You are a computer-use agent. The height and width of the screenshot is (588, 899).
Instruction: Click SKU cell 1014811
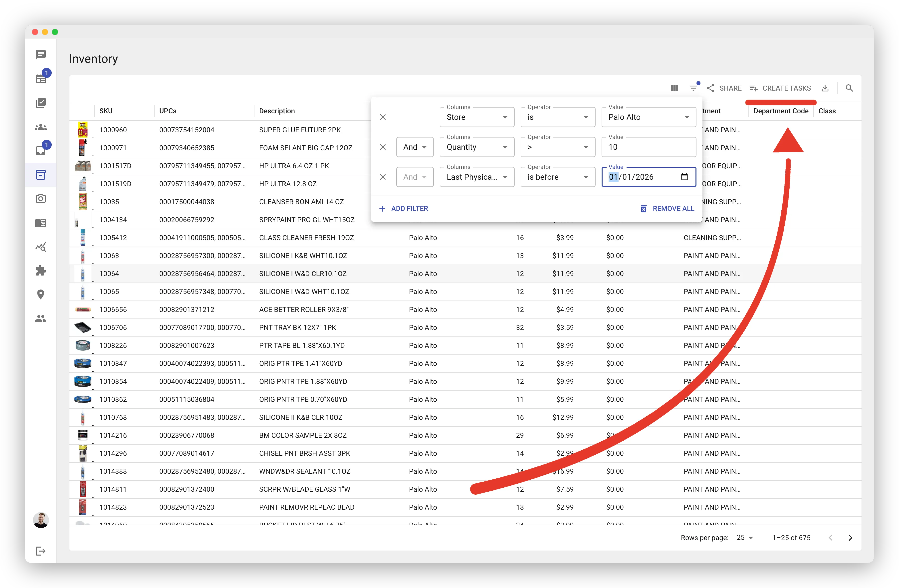click(x=113, y=489)
